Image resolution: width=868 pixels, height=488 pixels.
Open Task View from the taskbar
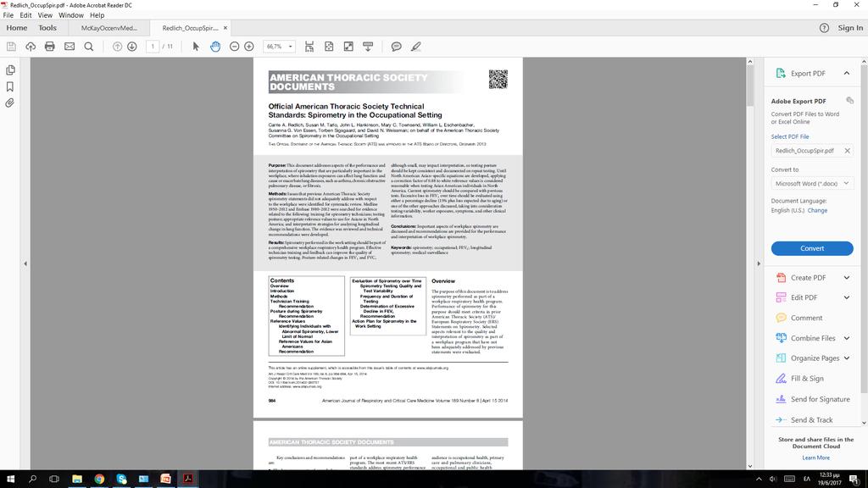click(54, 479)
